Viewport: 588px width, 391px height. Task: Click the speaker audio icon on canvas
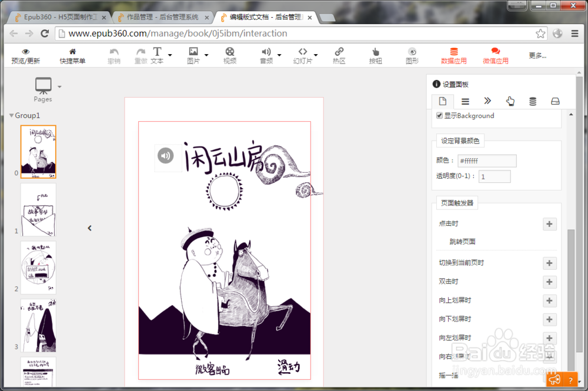(165, 155)
